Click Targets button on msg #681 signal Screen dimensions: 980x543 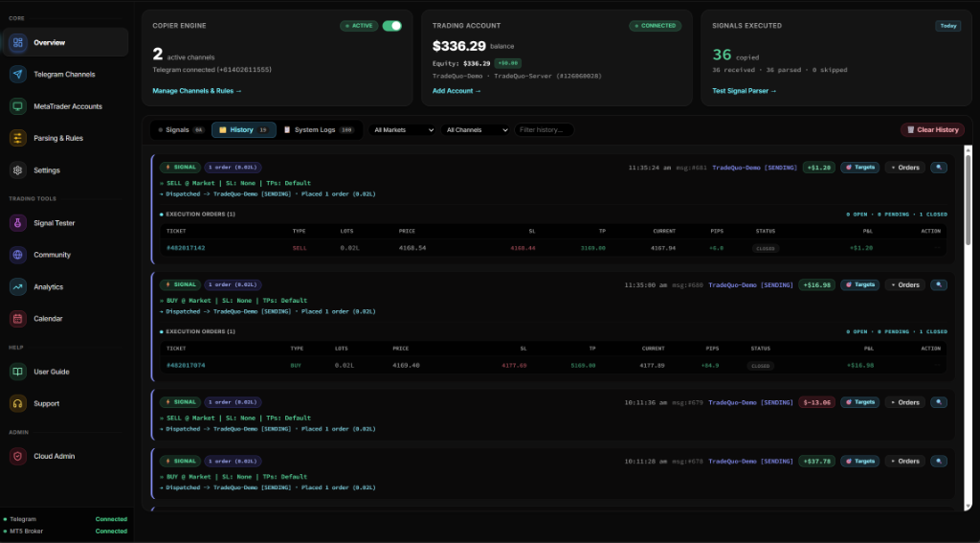pos(860,168)
